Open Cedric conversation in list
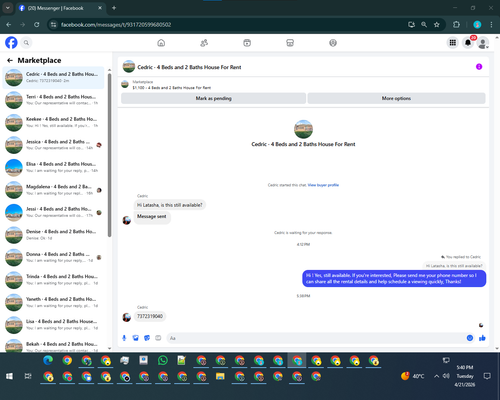The width and height of the screenshot is (500, 400). (x=53, y=77)
